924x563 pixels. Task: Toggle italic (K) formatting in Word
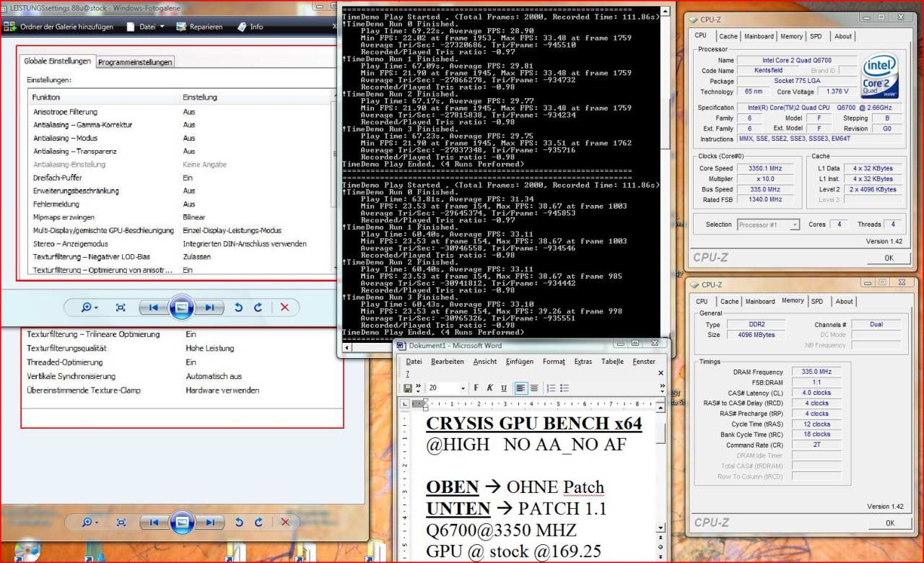[490, 388]
